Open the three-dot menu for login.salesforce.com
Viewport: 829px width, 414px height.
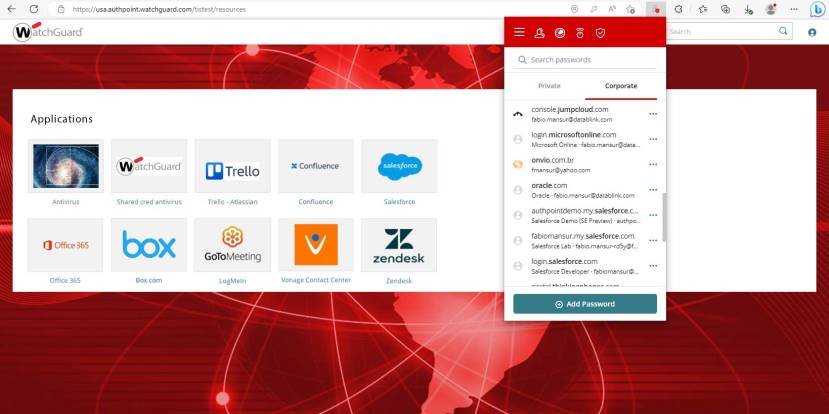(653, 266)
